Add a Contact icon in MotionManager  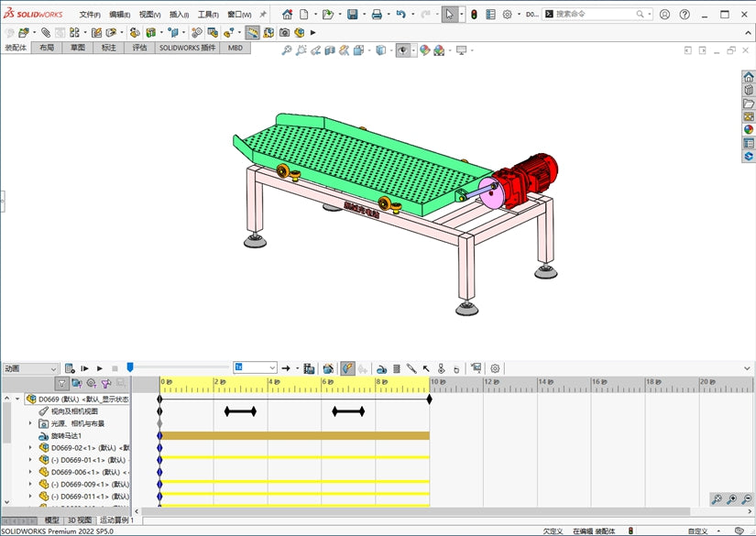click(x=441, y=368)
